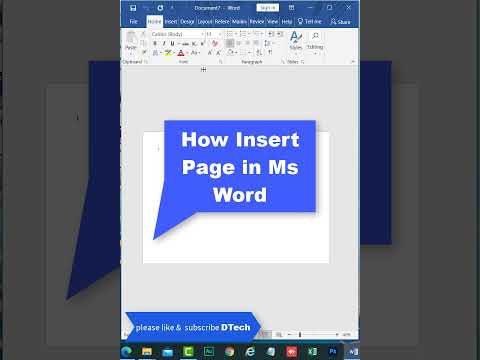Collapse the ribbon with chevron
Image resolution: width=480 pixels, height=360 pixels.
click(353, 62)
